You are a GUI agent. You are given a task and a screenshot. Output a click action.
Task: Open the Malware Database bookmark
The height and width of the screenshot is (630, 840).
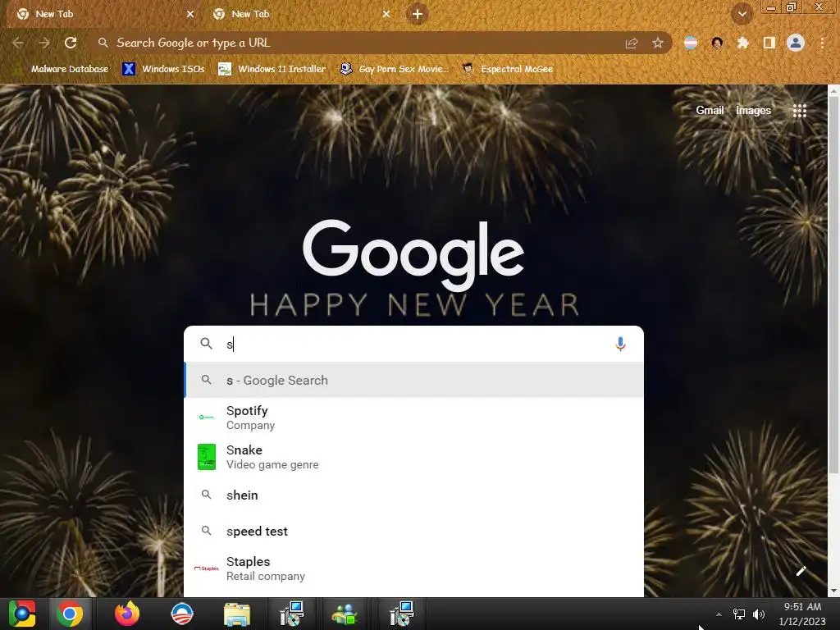click(62, 69)
